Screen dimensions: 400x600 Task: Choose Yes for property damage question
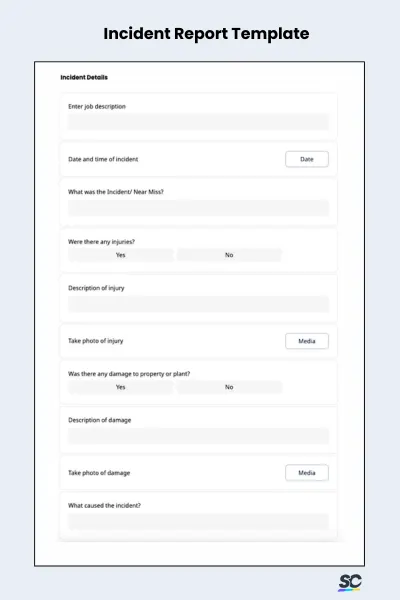click(x=121, y=387)
